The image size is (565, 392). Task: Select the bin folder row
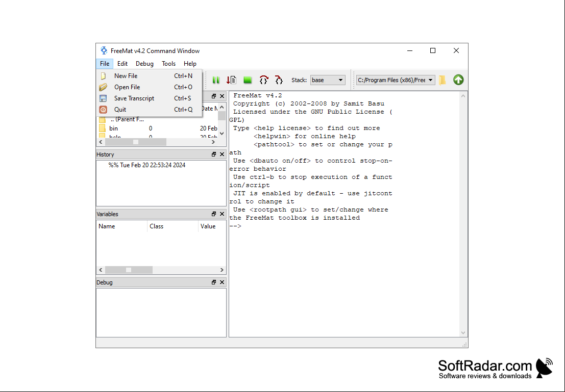pyautogui.click(x=158, y=128)
